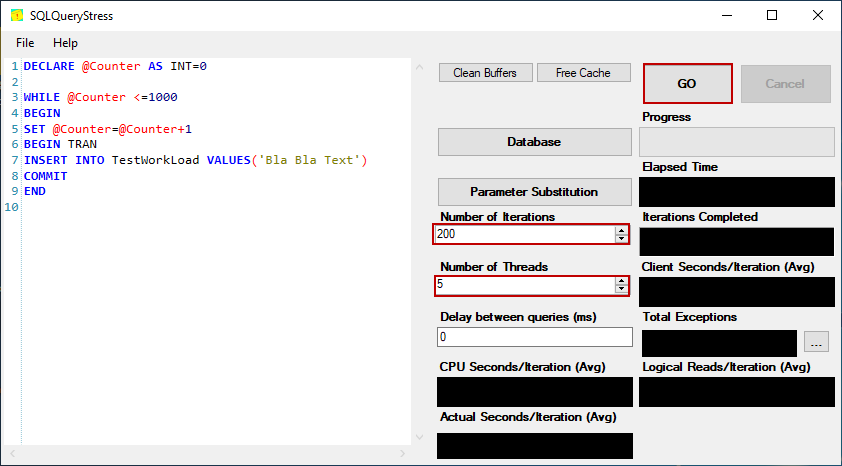Click the Cancel button
Image resolution: width=842 pixels, height=466 pixels.
786,84
